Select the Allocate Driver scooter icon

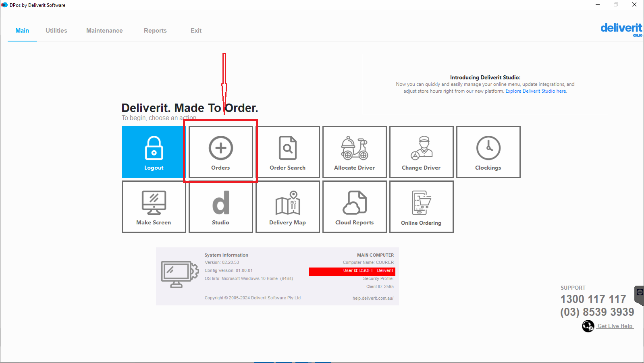(x=354, y=149)
